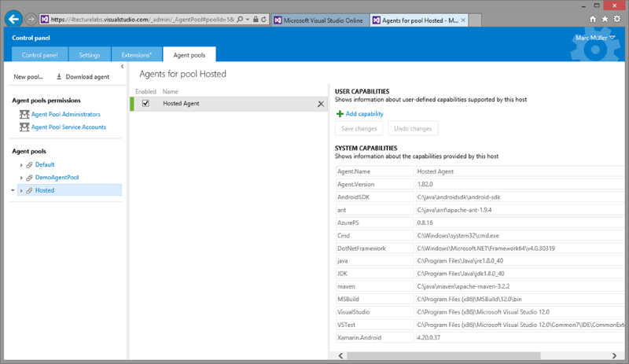This screenshot has height=364, width=629.
Task: Click New pool... in the toolbar
Action: click(28, 77)
